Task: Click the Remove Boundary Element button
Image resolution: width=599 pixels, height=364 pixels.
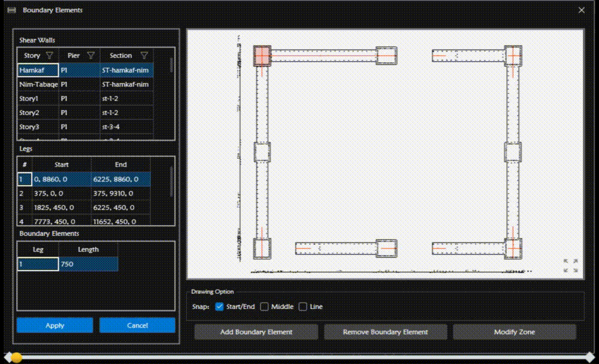Action: [385, 332]
